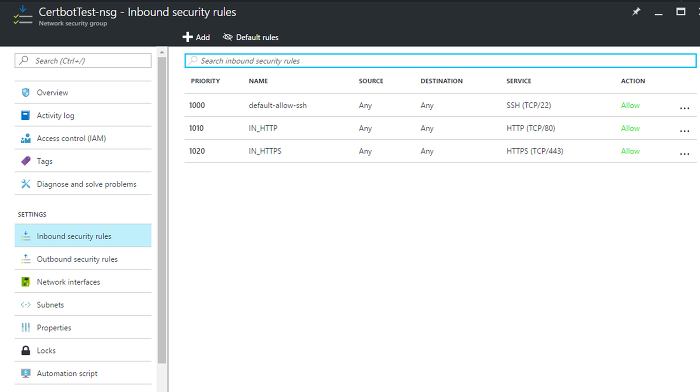Click the magnifier icon in sidebar search
Screen dimensions: 700x392
[24, 60]
